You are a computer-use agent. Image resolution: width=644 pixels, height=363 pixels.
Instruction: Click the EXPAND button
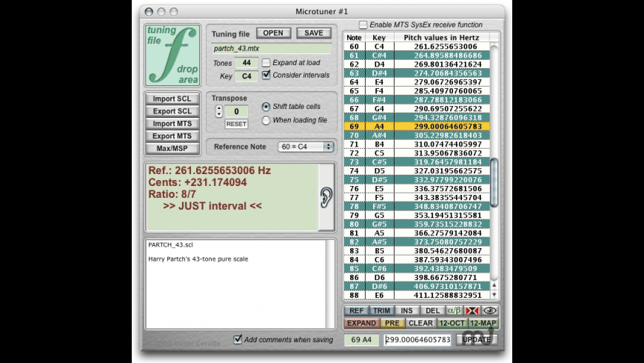tap(361, 323)
